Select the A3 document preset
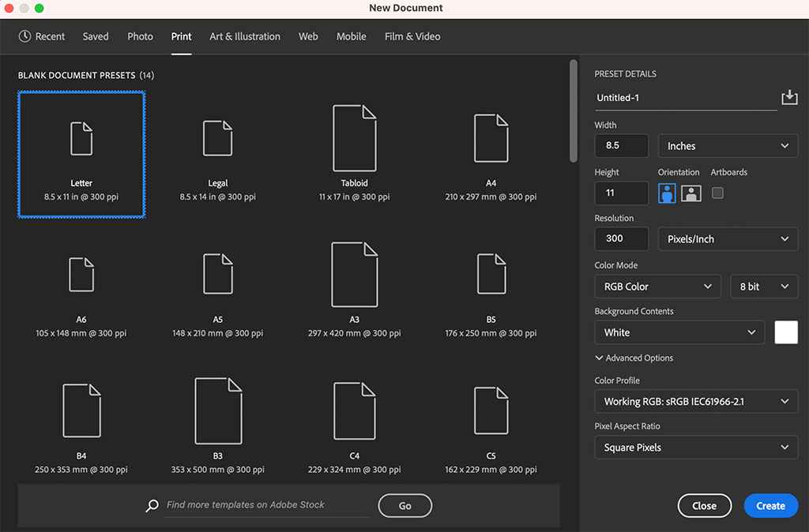Screen dimensions: 809x532 (x=355, y=274)
